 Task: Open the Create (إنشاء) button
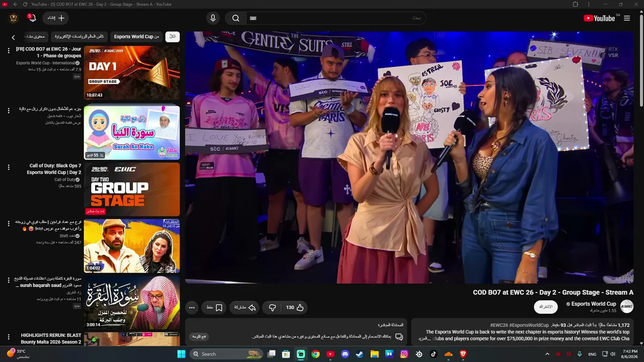pos(56,18)
